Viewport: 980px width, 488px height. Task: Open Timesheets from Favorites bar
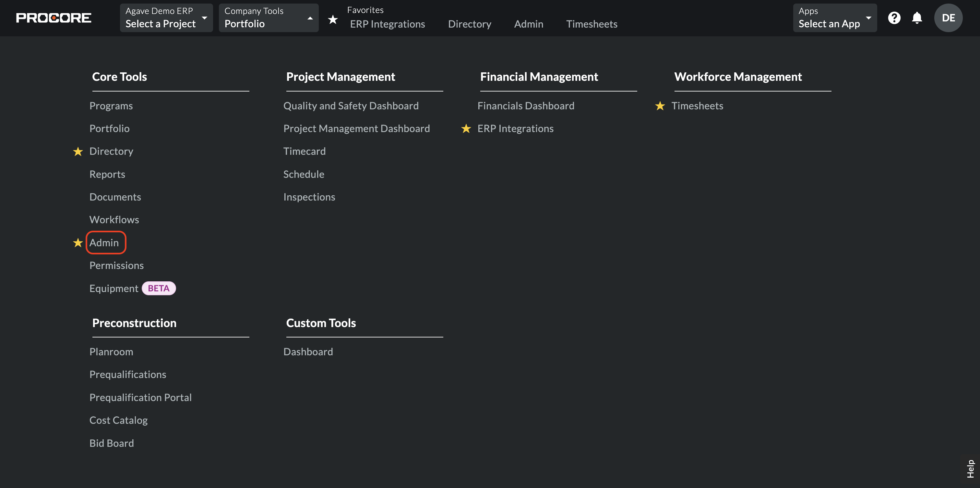click(x=592, y=24)
